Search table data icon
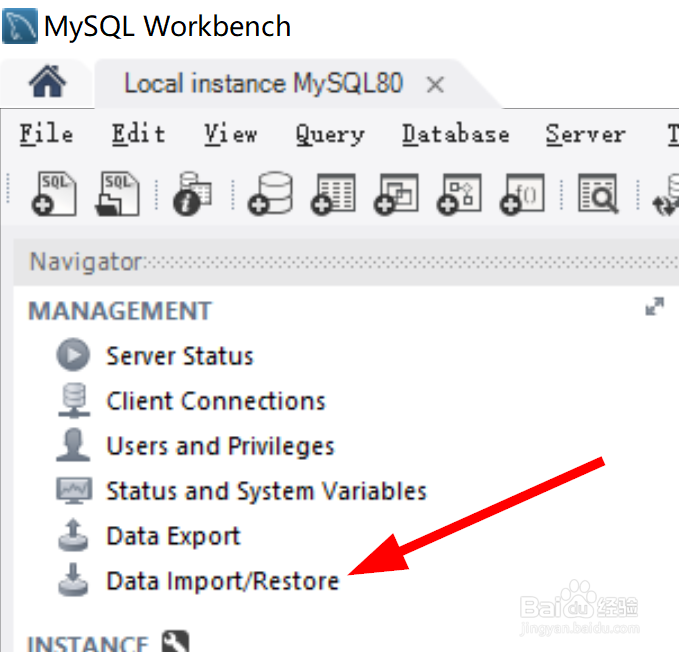The image size is (679, 652). pos(598,194)
